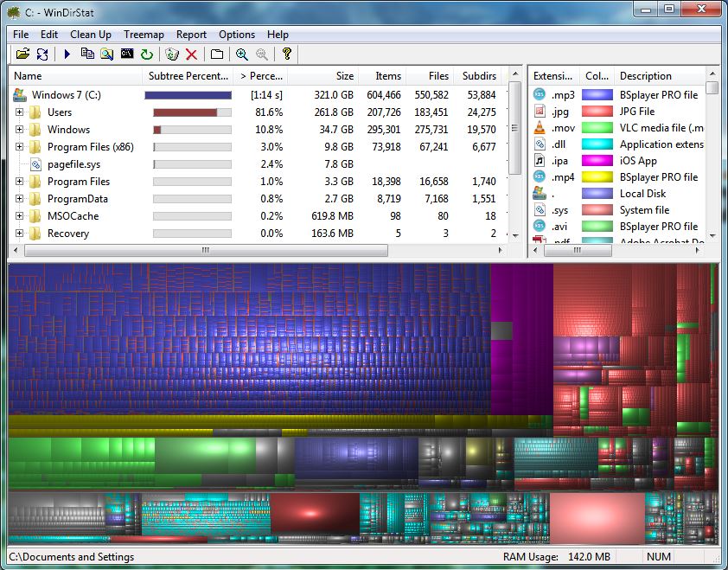Select the MSOCache folder row
This screenshot has width=728, height=570.
(259, 215)
